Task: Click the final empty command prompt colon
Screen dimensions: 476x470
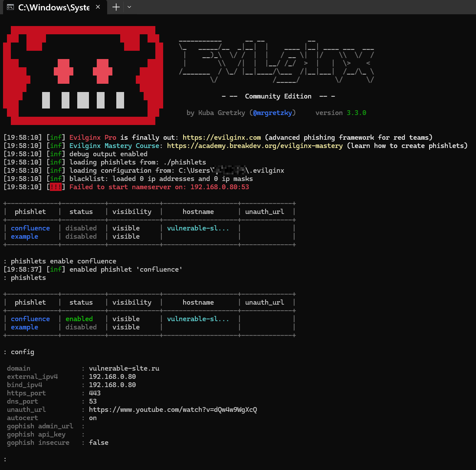Action: [x=5, y=459]
